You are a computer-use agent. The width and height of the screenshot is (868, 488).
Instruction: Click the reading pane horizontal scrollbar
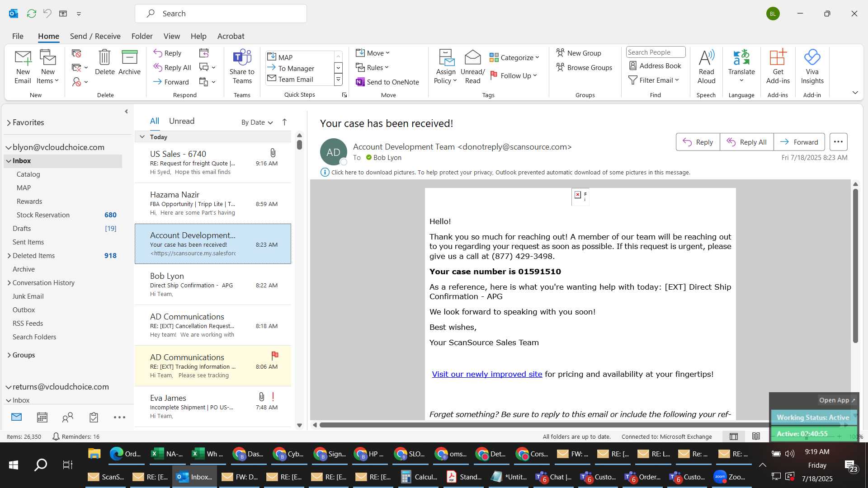coord(580,425)
